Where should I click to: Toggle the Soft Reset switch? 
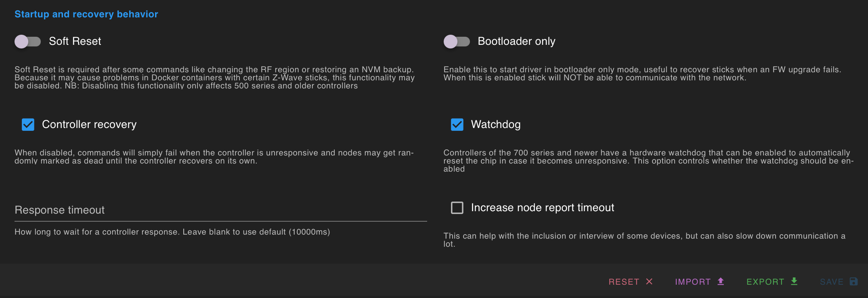pyautogui.click(x=27, y=41)
